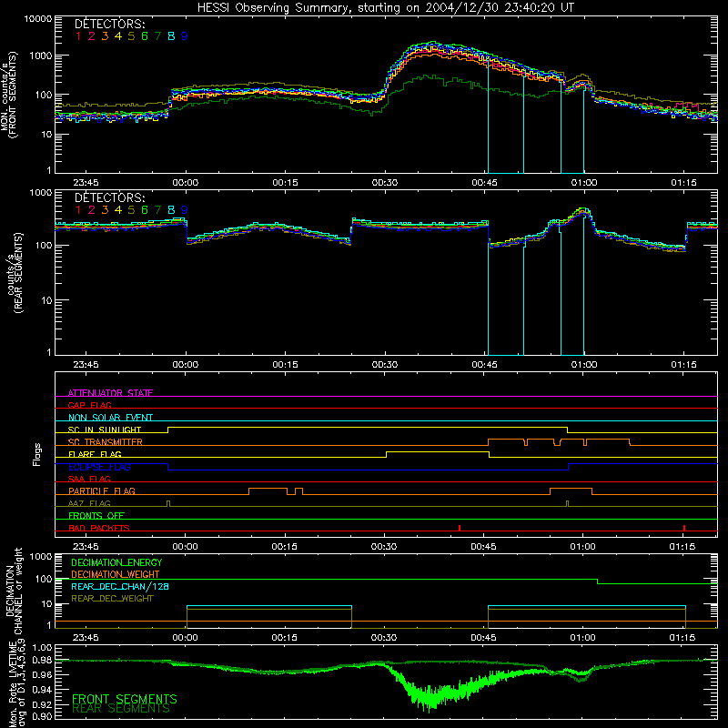The height and width of the screenshot is (728, 728).
Task: Click the ECLIPSE_FLAG label
Action: pos(99,467)
